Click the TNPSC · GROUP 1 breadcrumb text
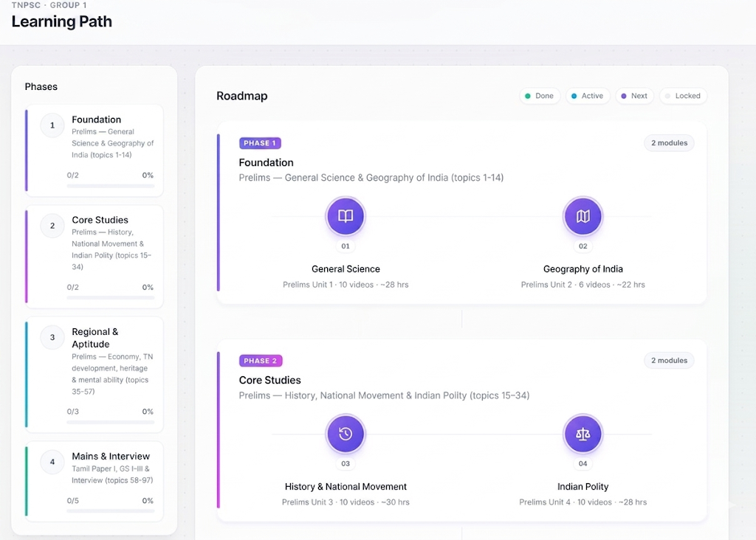The width and height of the screenshot is (756, 540). [49, 5]
